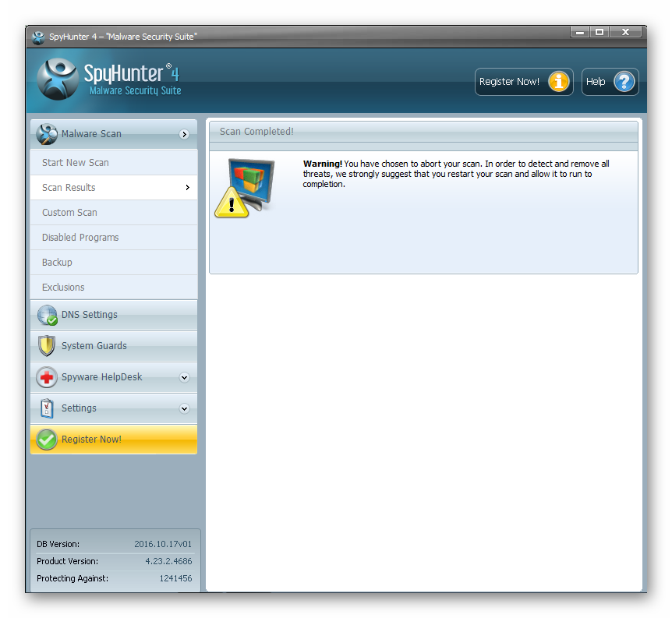Open the Scan Results submenu arrow

[187, 188]
